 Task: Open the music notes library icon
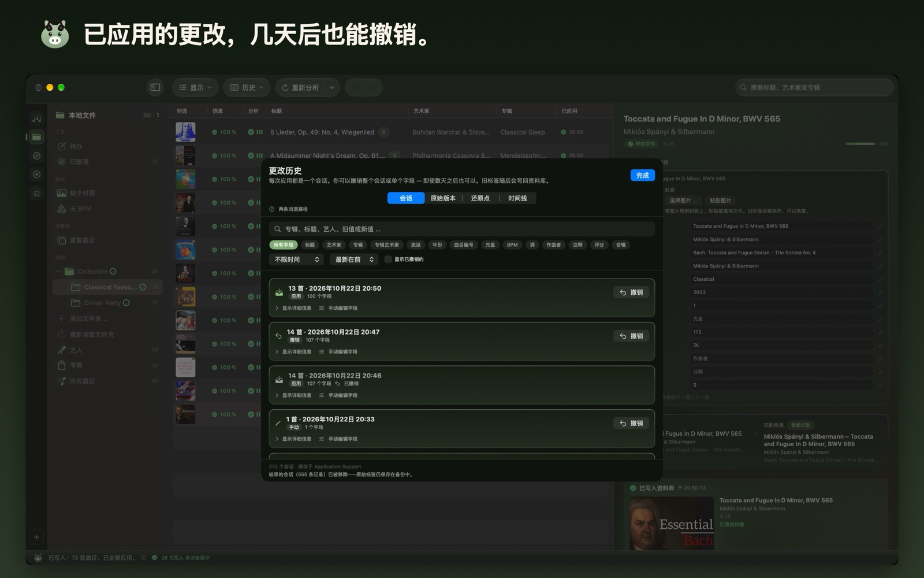click(36, 118)
